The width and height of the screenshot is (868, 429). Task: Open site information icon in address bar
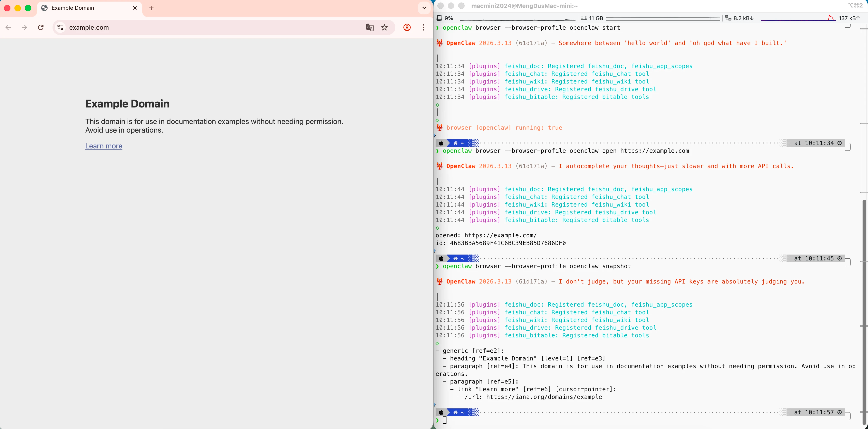(x=60, y=28)
